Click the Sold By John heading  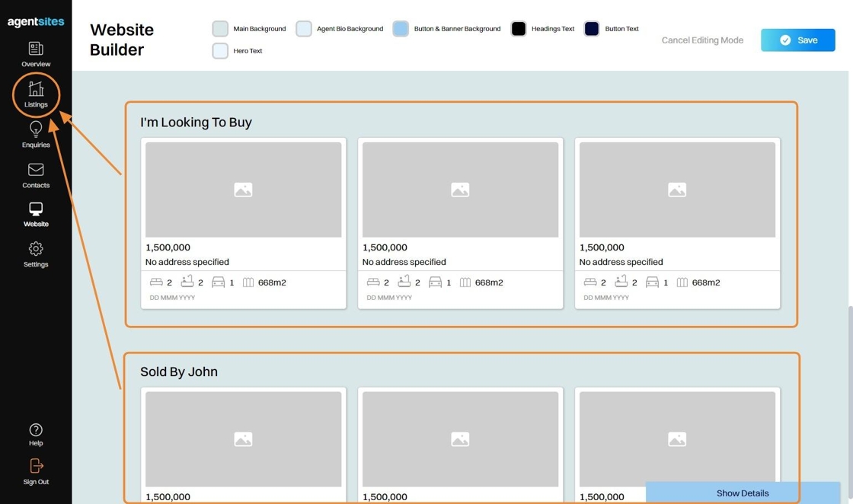[x=179, y=372]
